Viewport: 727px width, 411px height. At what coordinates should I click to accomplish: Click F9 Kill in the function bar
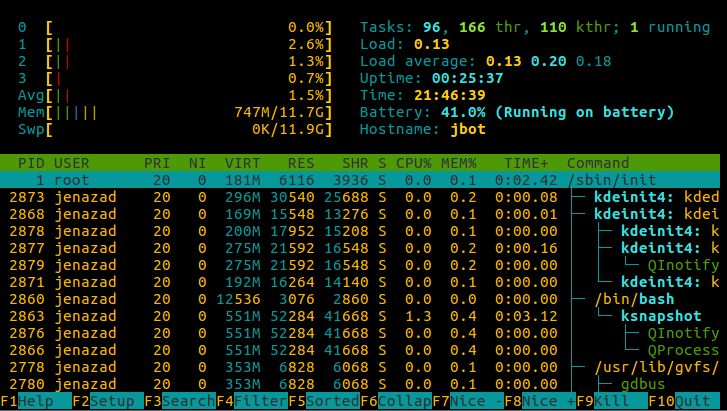[x=612, y=401]
